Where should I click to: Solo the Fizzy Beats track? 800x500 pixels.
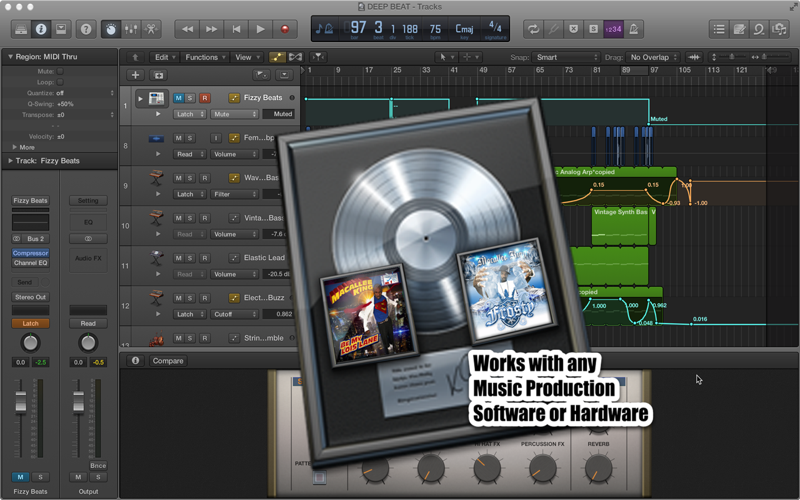coord(190,97)
